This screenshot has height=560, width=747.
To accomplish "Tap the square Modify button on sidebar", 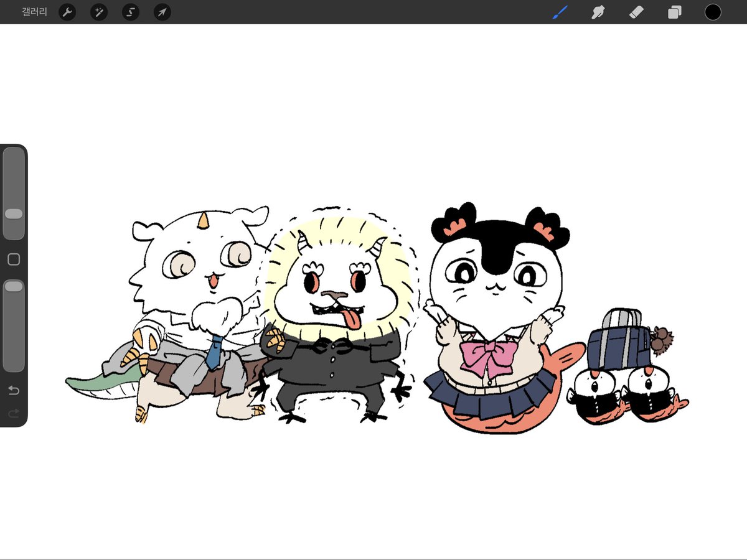I will (14, 259).
